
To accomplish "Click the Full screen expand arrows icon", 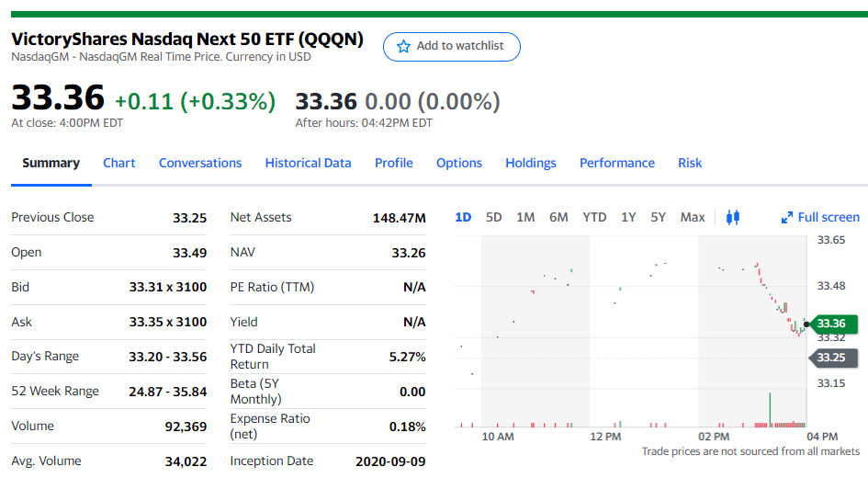I will (x=786, y=218).
